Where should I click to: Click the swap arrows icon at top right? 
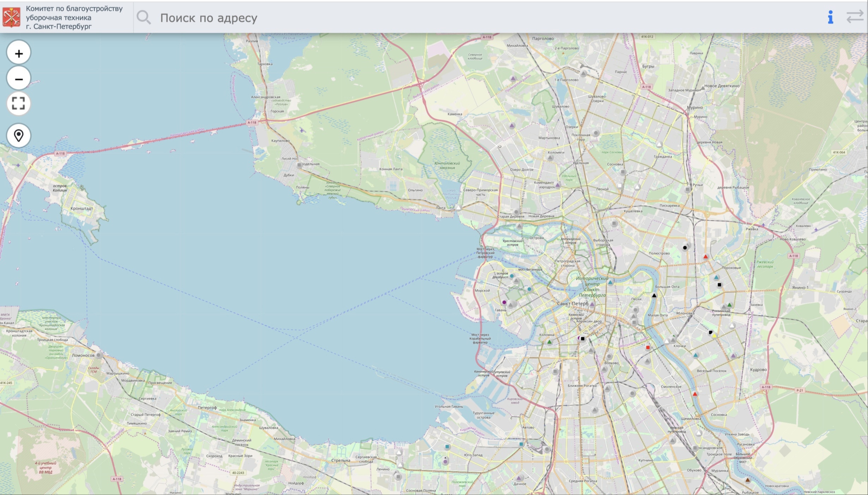(x=855, y=17)
